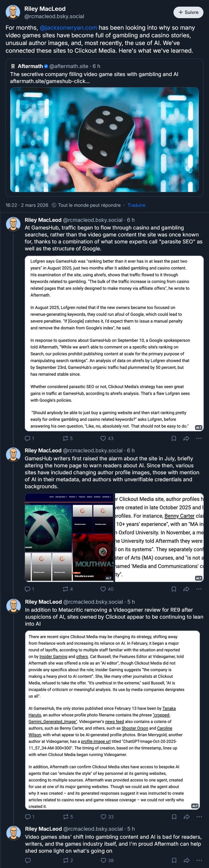This screenshot has width=209, height=868.
Task: Share the GamesHub traffic post
Action: point(186,438)
